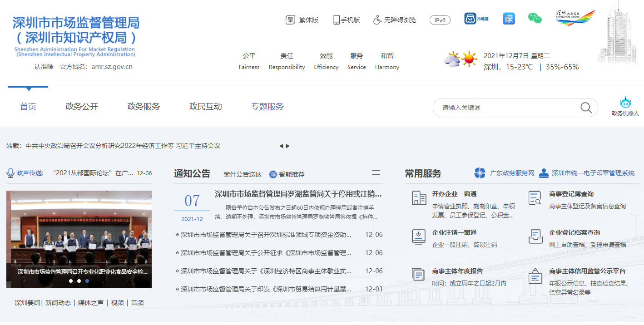Open the 专题服务 tab

pyautogui.click(x=268, y=107)
